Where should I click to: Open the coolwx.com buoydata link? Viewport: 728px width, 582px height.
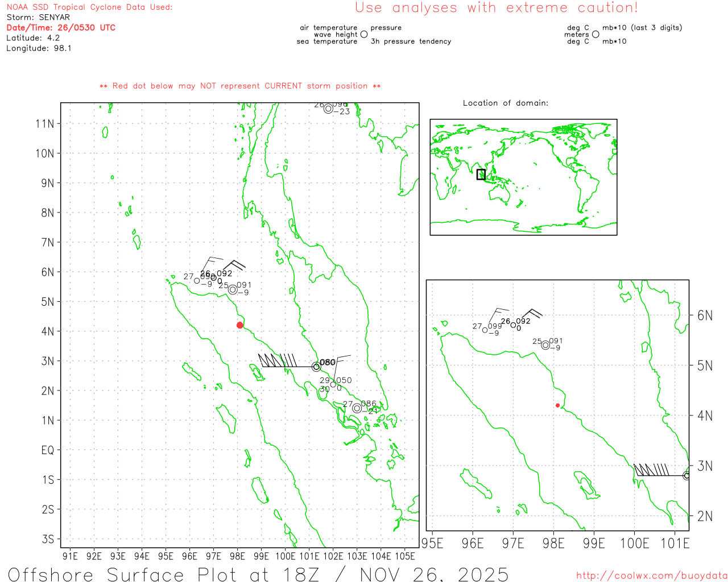coord(651,576)
